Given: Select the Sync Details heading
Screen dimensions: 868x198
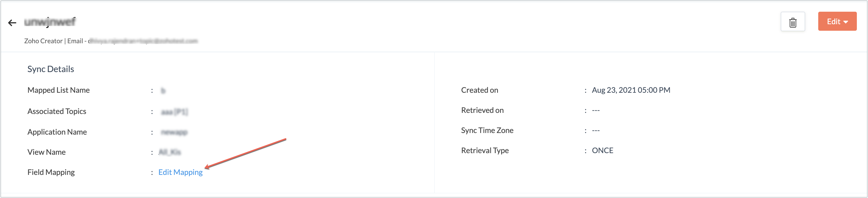Looking at the screenshot, I should point(51,69).
